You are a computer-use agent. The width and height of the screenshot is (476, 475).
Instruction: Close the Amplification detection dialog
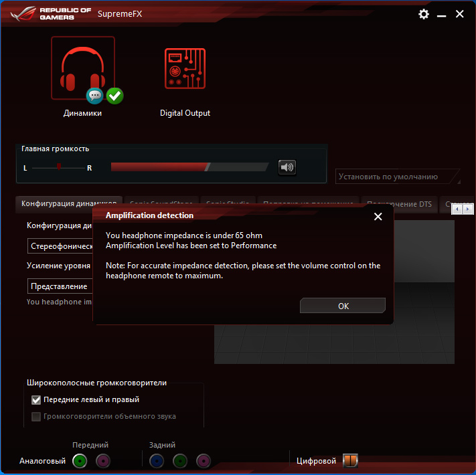point(378,216)
